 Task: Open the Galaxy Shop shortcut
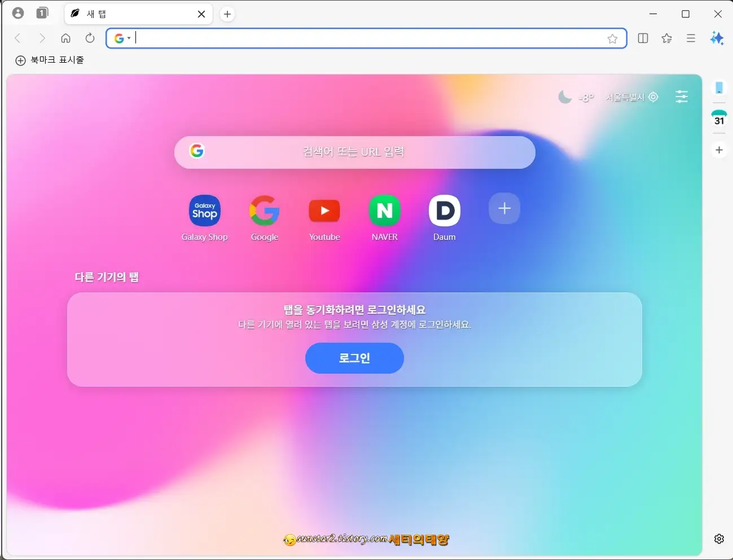point(204,209)
